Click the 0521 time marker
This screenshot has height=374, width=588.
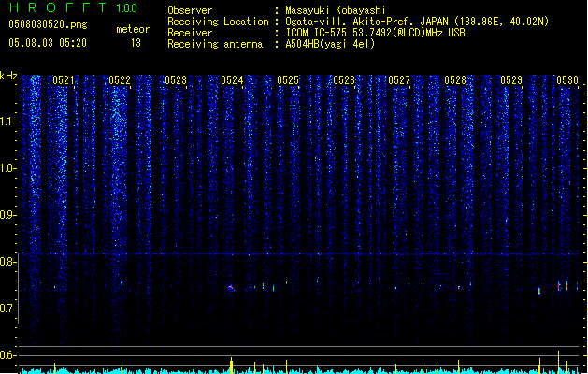click(64, 80)
